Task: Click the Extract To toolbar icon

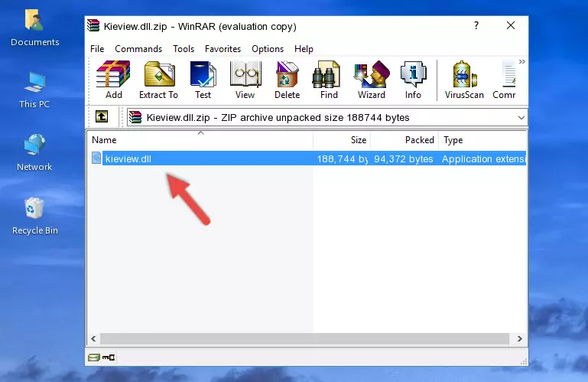Action: point(158,80)
